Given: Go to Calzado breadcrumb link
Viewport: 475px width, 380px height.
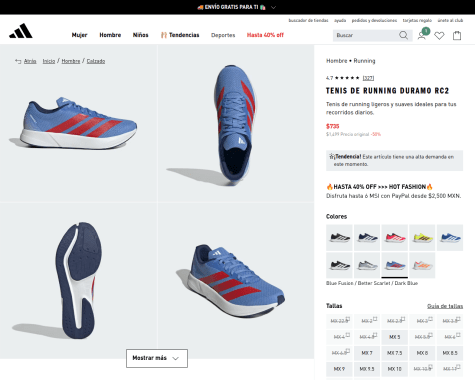Looking at the screenshot, I should coord(96,61).
